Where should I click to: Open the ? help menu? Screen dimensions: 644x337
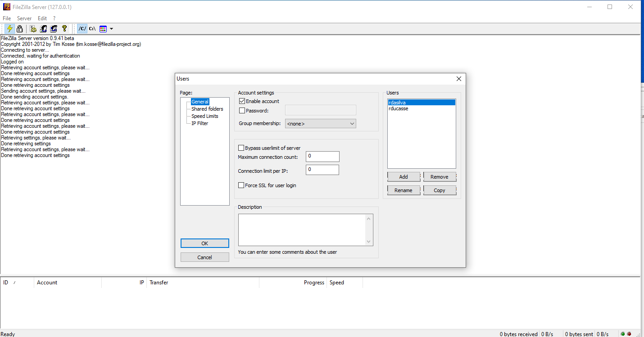point(54,18)
